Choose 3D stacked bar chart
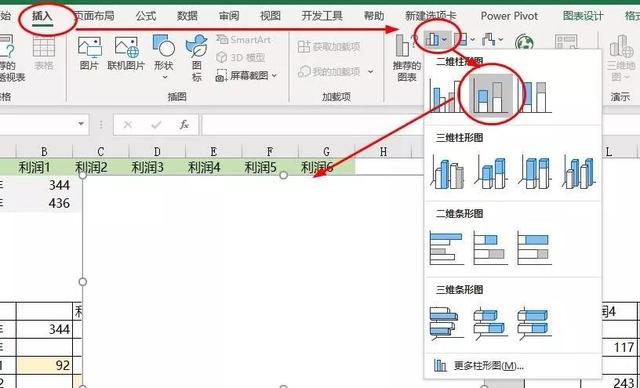 [491, 323]
